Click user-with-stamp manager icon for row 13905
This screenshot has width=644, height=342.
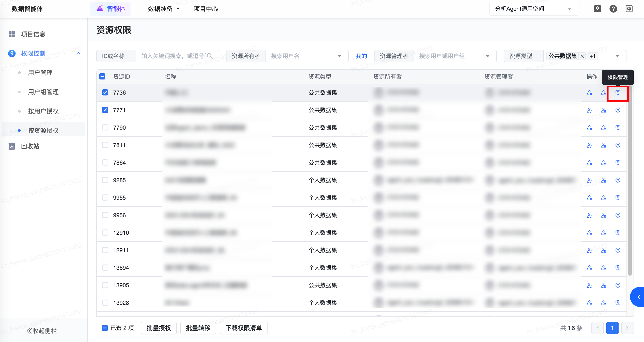[x=603, y=285]
